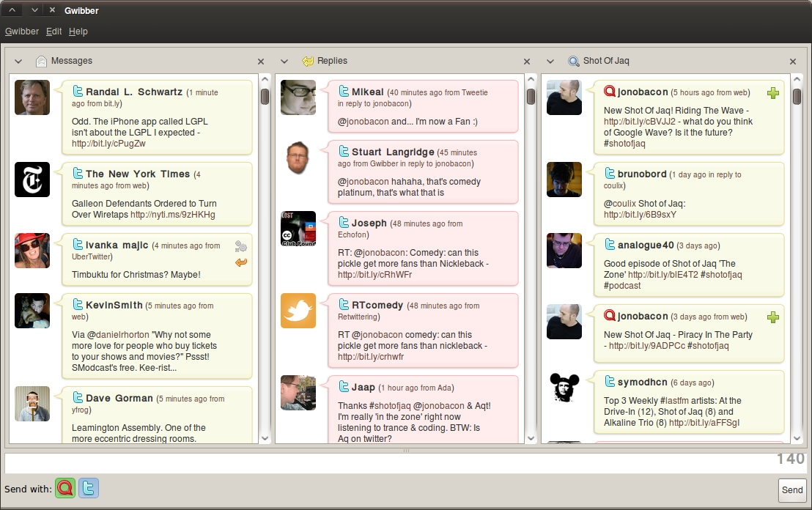Click the Messages stream envelope icon
Viewport: 812px width, 510px height.
42,62
